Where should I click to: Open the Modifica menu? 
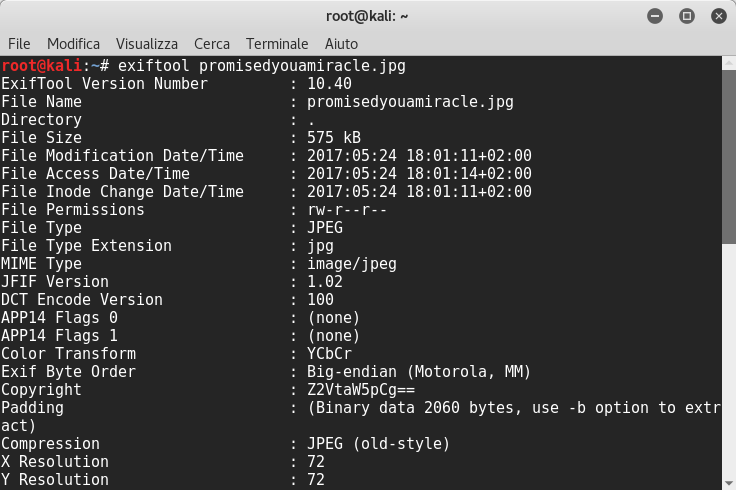[x=73, y=44]
